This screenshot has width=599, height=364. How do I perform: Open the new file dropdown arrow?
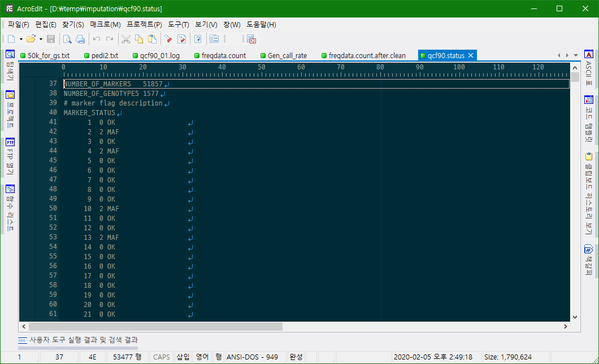coord(21,39)
